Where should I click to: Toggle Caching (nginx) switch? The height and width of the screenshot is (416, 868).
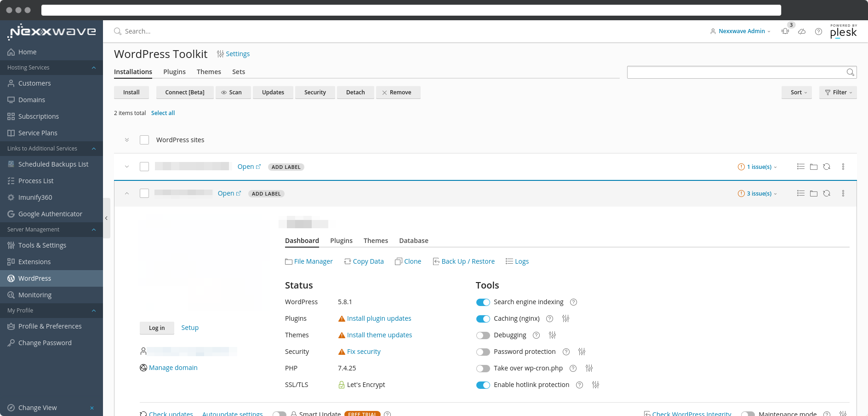(x=483, y=319)
